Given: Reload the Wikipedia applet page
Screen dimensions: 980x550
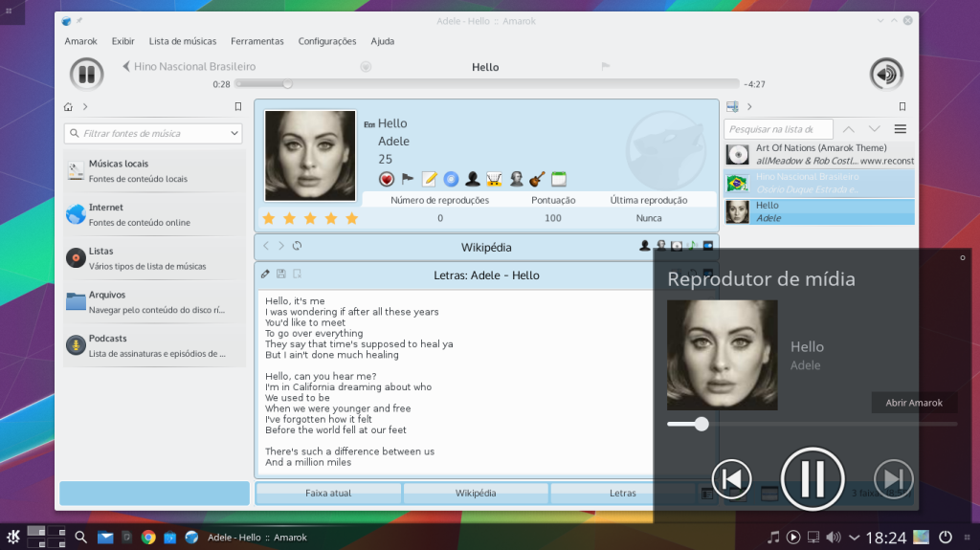Looking at the screenshot, I should click(x=297, y=246).
